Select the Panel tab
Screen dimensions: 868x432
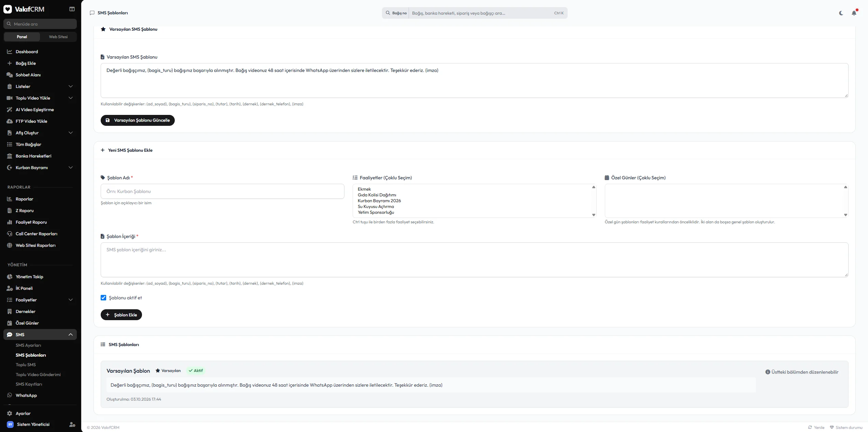tap(22, 37)
